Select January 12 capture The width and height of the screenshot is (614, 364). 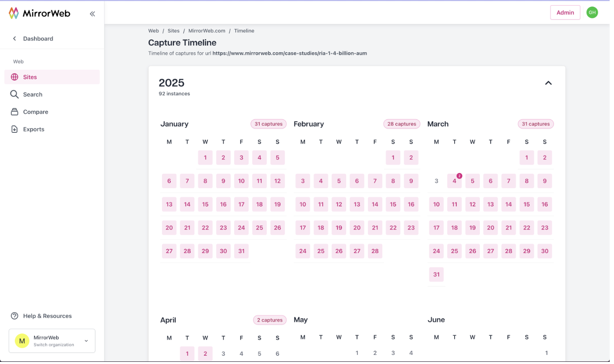pyautogui.click(x=277, y=181)
